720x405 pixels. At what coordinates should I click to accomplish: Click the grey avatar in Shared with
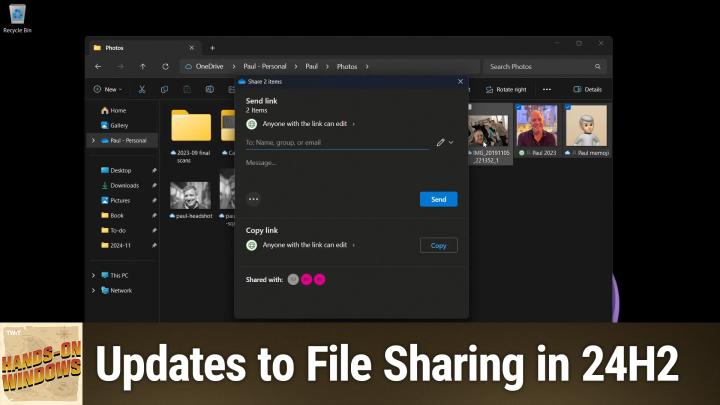(x=293, y=279)
